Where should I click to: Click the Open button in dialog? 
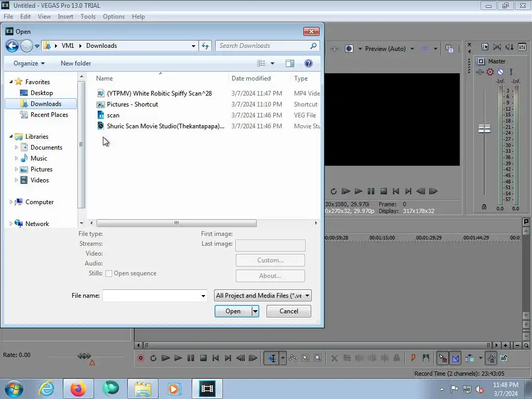click(233, 311)
